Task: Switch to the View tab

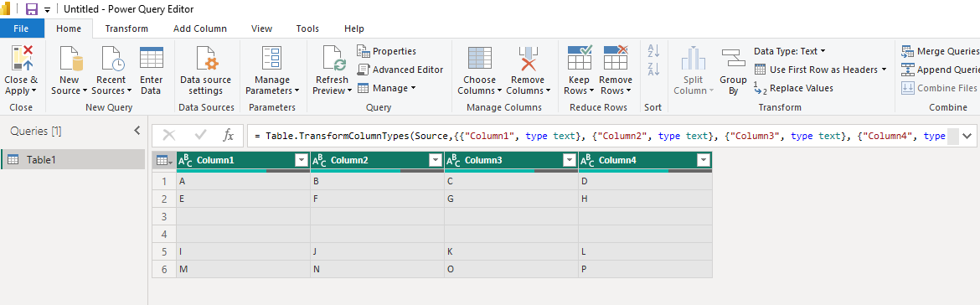Action: coord(261,28)
